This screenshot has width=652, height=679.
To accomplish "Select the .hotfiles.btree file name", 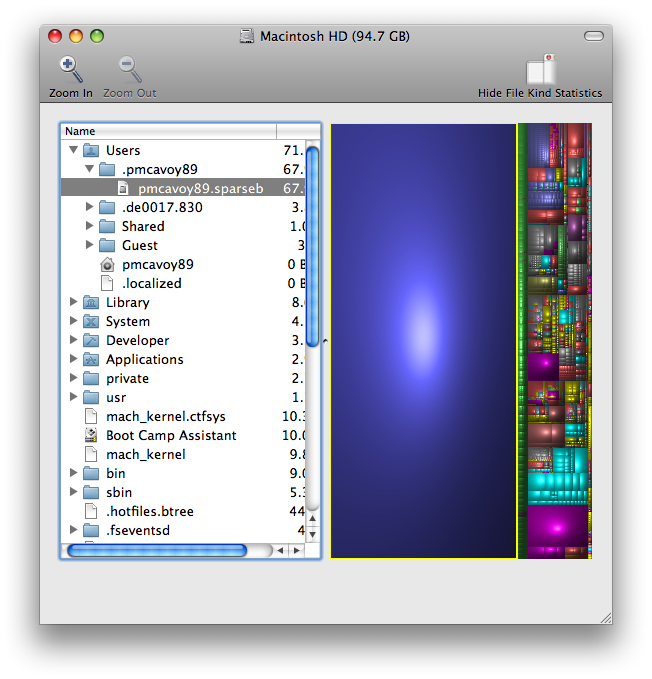I will click(150, 511).
